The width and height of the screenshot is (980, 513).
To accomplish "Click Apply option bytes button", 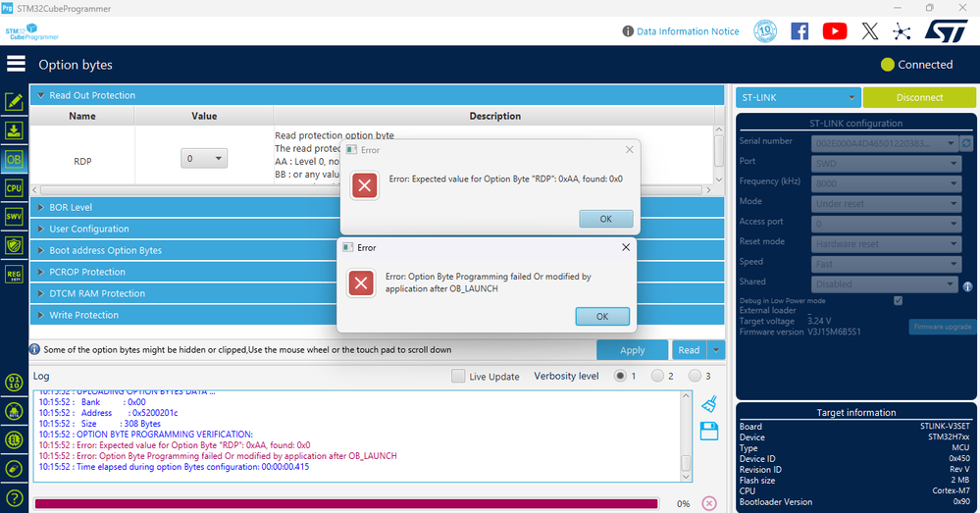I will [x=632, y=350].
